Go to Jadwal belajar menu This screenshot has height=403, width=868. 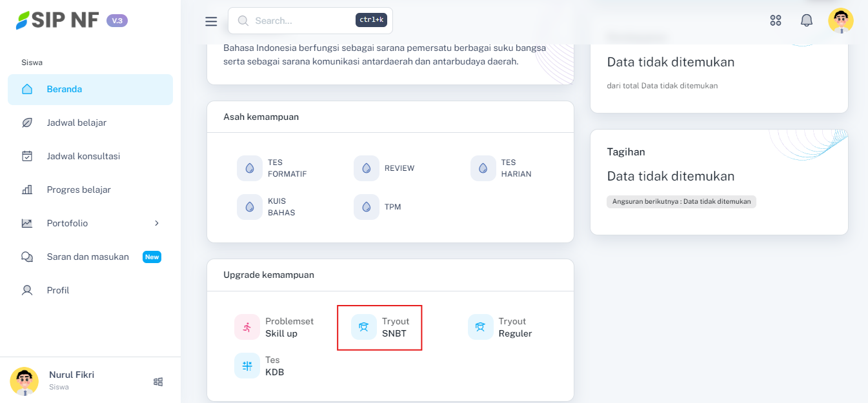pos(76,123)
